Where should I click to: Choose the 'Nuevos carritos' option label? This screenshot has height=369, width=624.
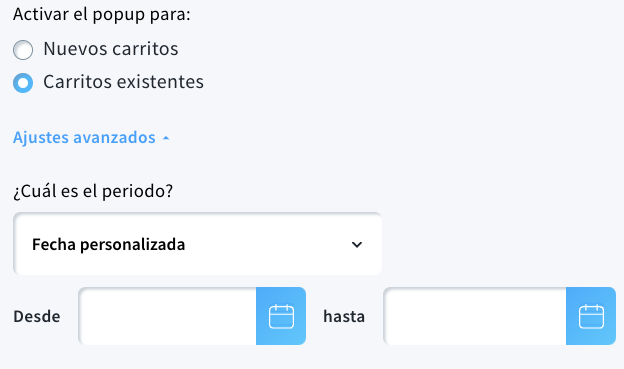coord(111,49)
